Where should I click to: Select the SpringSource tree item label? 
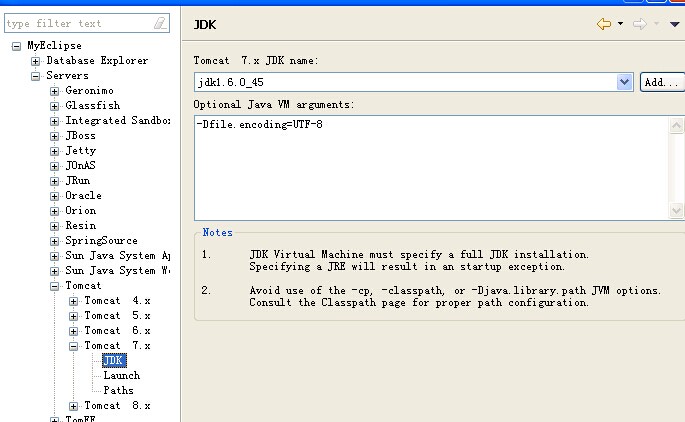pyautogui.click(x=101, y=241)
